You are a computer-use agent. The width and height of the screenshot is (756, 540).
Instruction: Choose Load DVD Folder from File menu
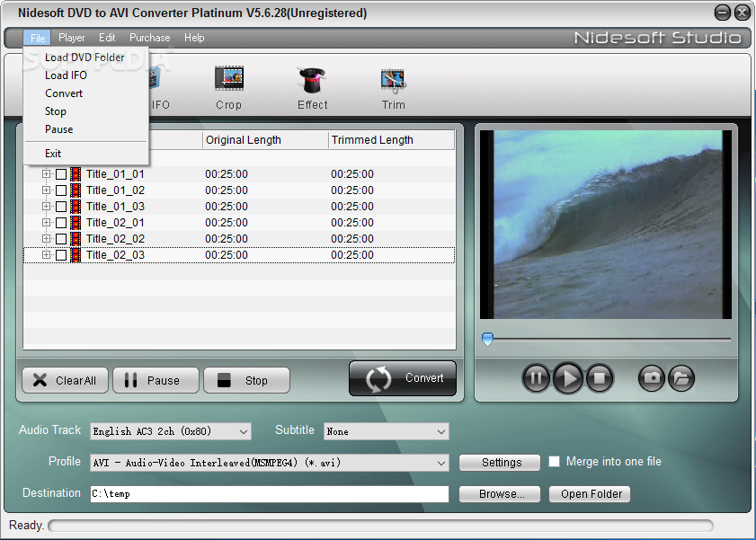(x=84, y=58)
